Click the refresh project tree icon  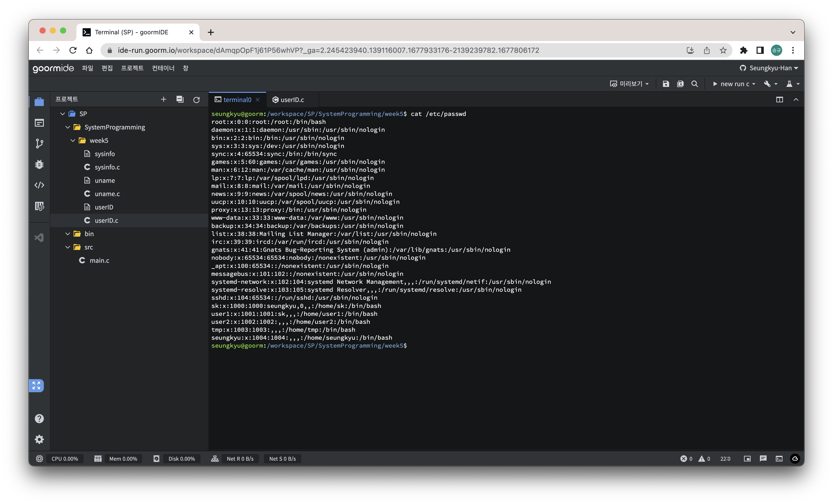[x=196, y=100]
